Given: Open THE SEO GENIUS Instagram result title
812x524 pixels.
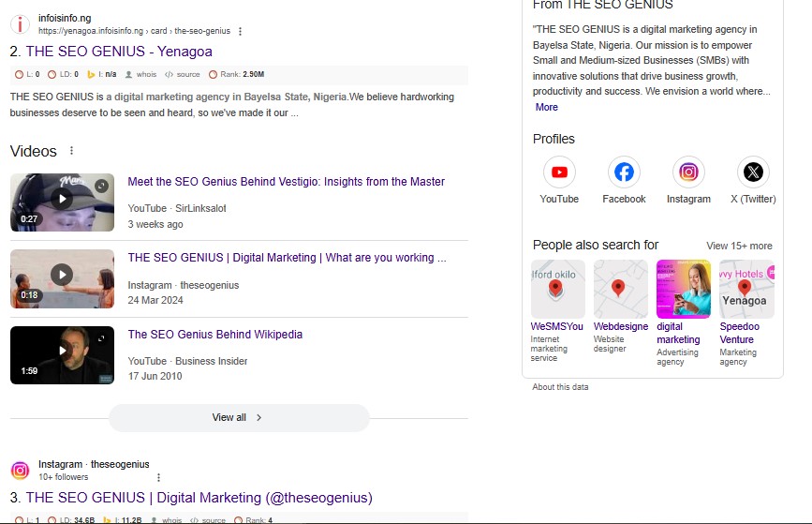Looking at the screenshot, I should (199, 498).
